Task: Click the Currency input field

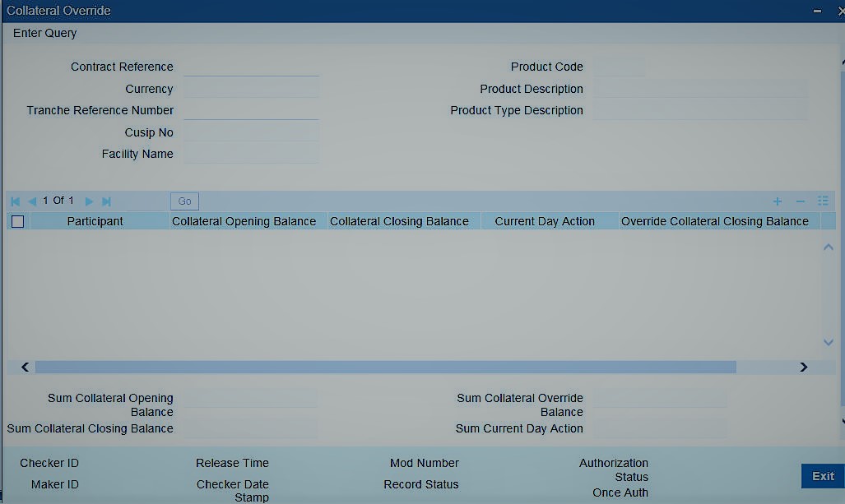Action: tap(251, 89)
